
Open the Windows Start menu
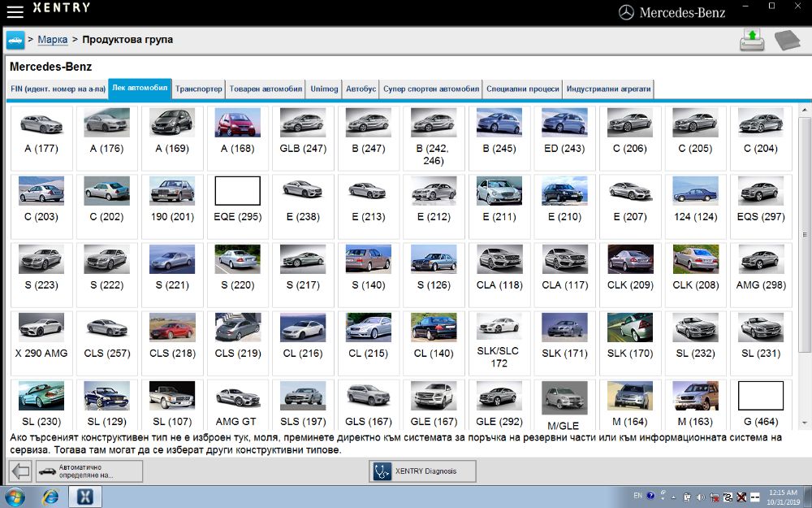point(15,497)
